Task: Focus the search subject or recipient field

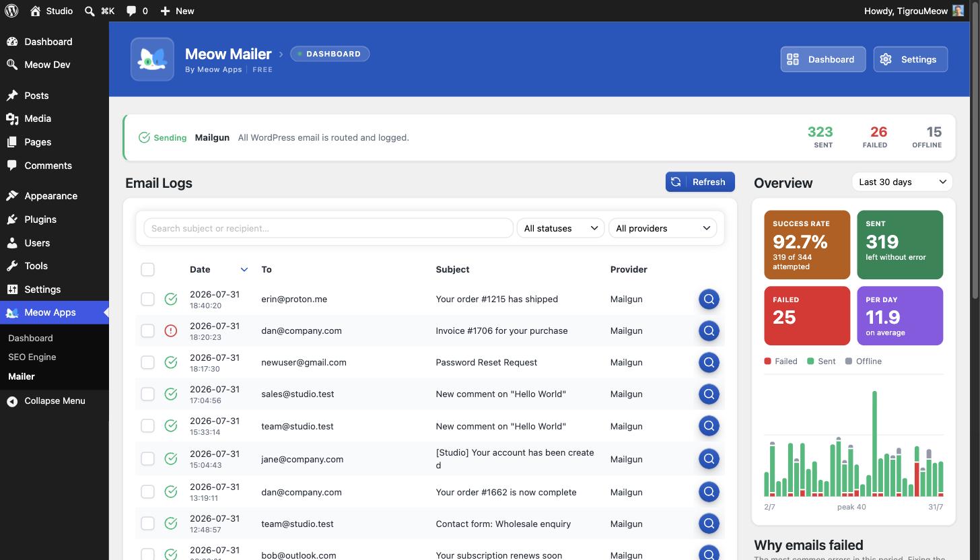Action: (x=328, y=228)
